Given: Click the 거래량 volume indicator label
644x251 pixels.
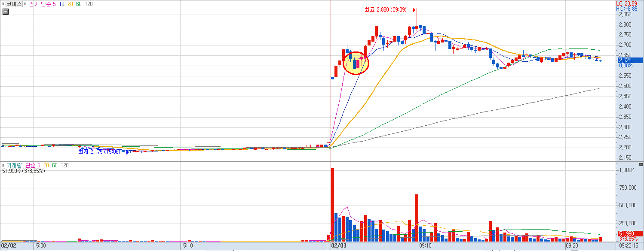Looking at the screenshot, I should coord(15,165).
